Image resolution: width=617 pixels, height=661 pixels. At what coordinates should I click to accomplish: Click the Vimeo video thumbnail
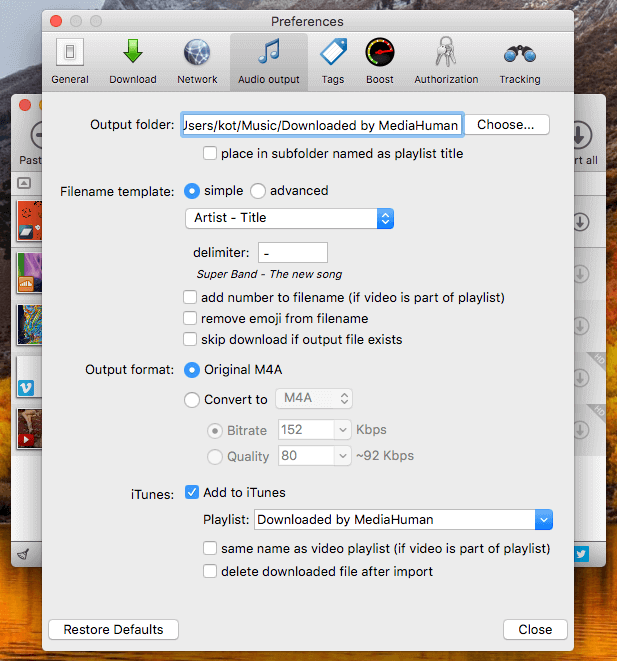30,377
